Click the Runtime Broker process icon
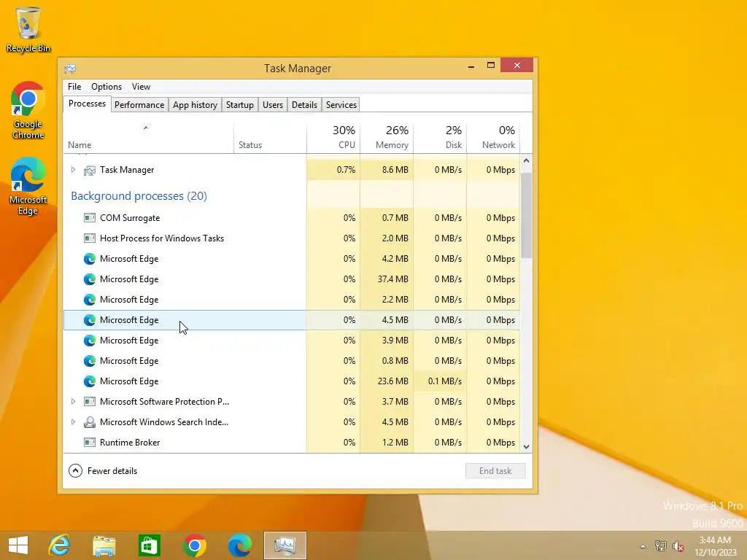 (89, 443)
